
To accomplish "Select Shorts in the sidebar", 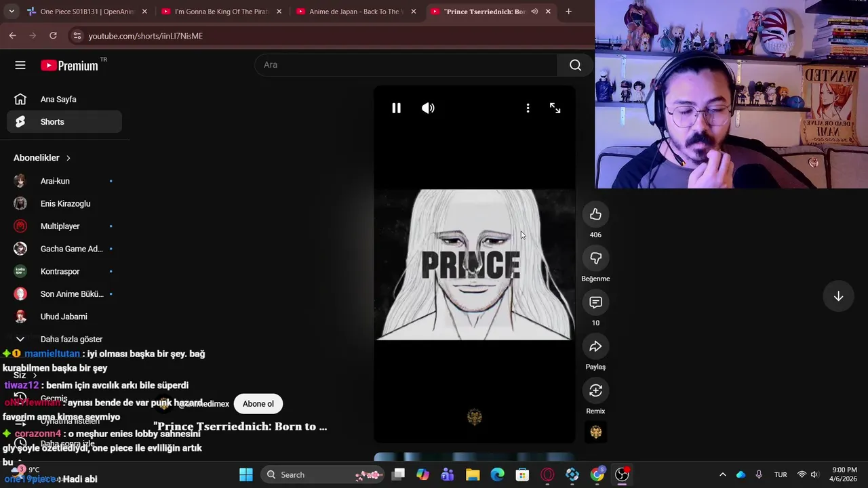I will [x=64, y=122].
